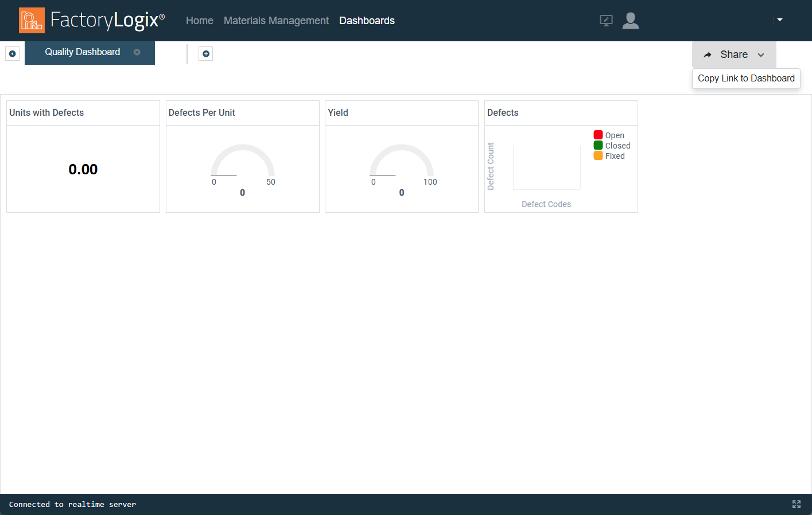Open Materials Management

click(276, 20)
